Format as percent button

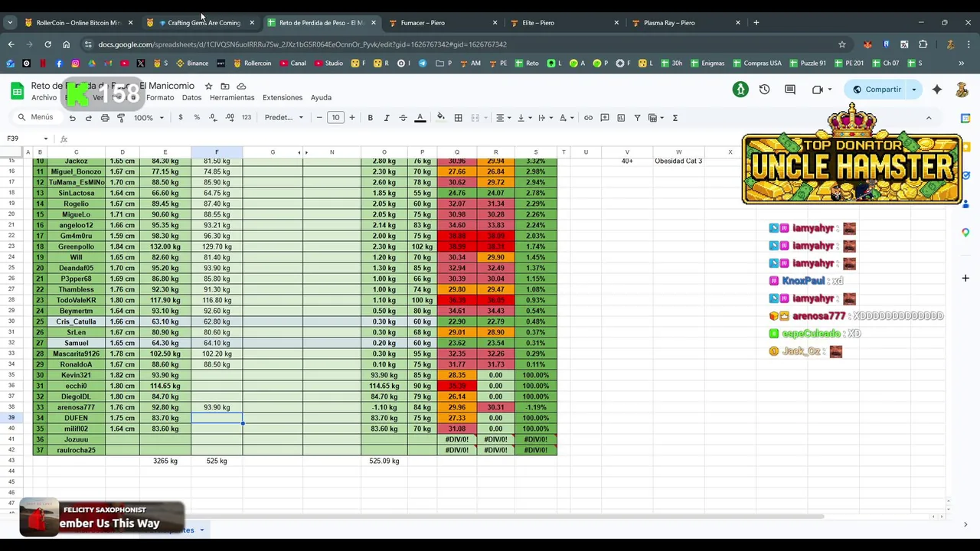(197, 118)
